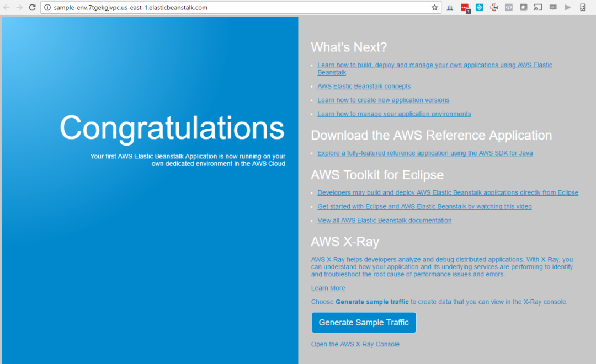This screenshot has width=596, height=364.
Task: Click the gray code brackets extension icon
Action: coord(509,8)
